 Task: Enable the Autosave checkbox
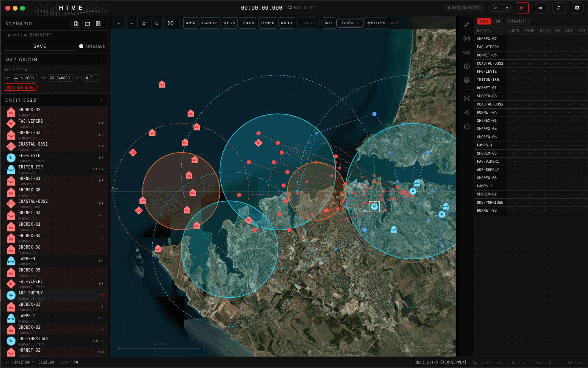pos(81,46)
